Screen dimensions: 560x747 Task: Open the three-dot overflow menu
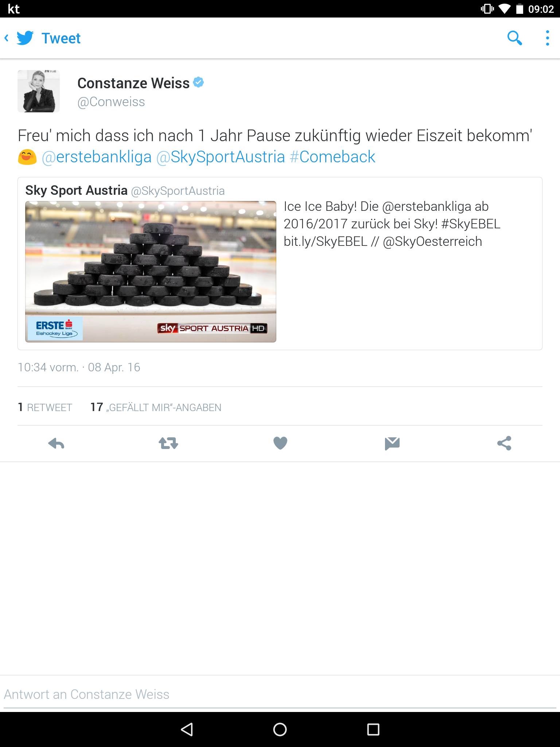click(x=547, y=38)
